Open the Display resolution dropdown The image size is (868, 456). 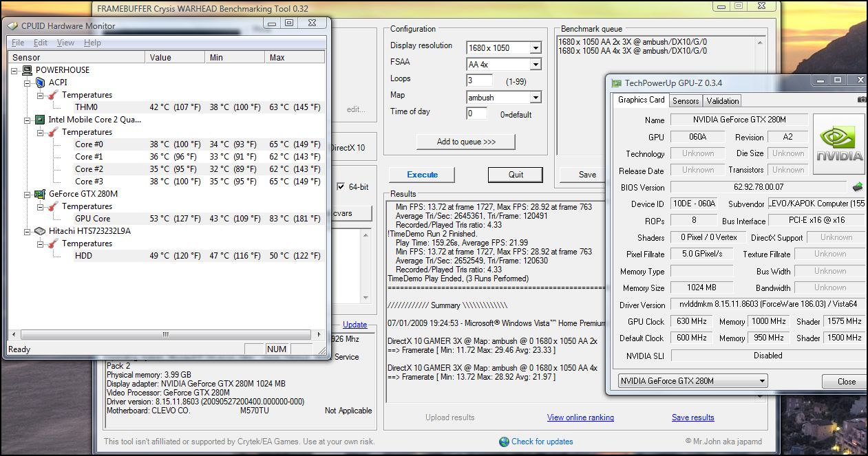pyautogui.click(x=536, y=47)
